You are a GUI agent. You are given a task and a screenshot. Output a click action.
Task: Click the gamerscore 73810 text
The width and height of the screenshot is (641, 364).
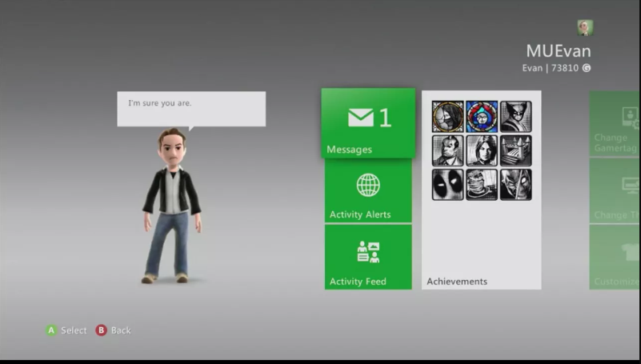565,68
